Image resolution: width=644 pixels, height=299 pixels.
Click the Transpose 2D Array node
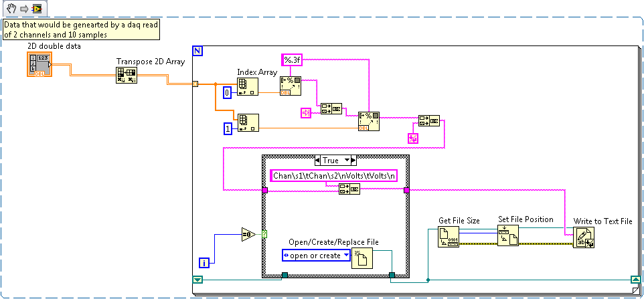(126, 76)
